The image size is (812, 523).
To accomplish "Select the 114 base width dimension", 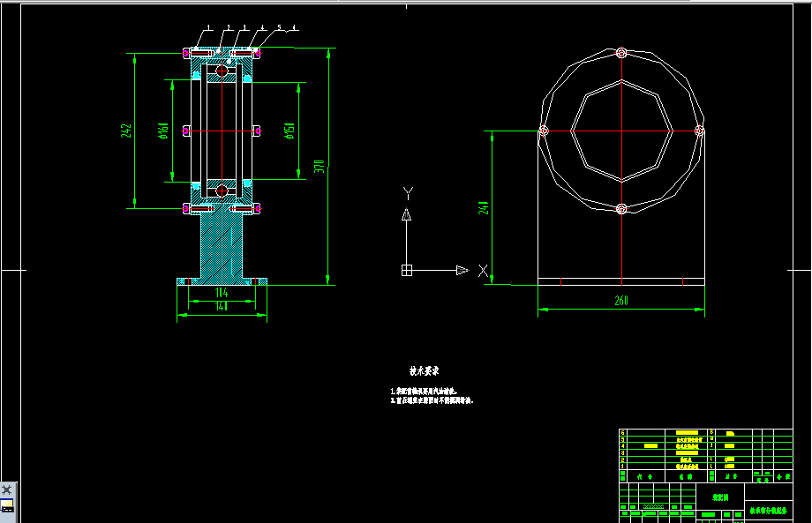I will click(x=222, y=293).
